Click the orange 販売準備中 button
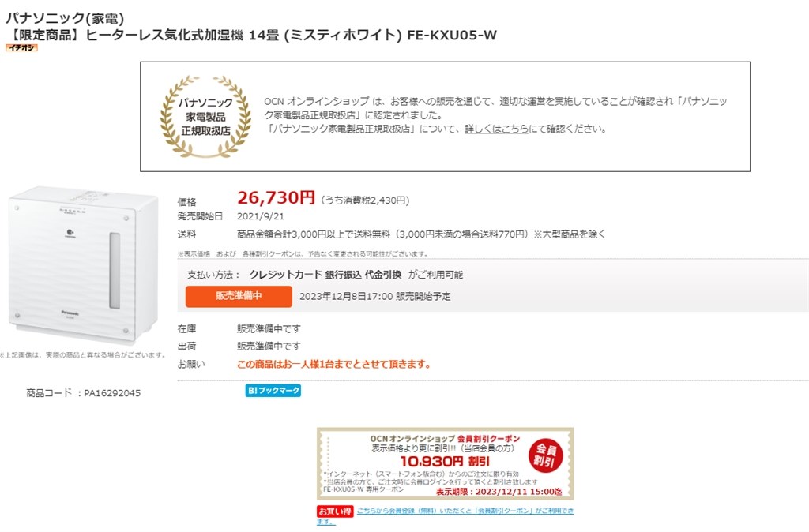 point(239,296)
